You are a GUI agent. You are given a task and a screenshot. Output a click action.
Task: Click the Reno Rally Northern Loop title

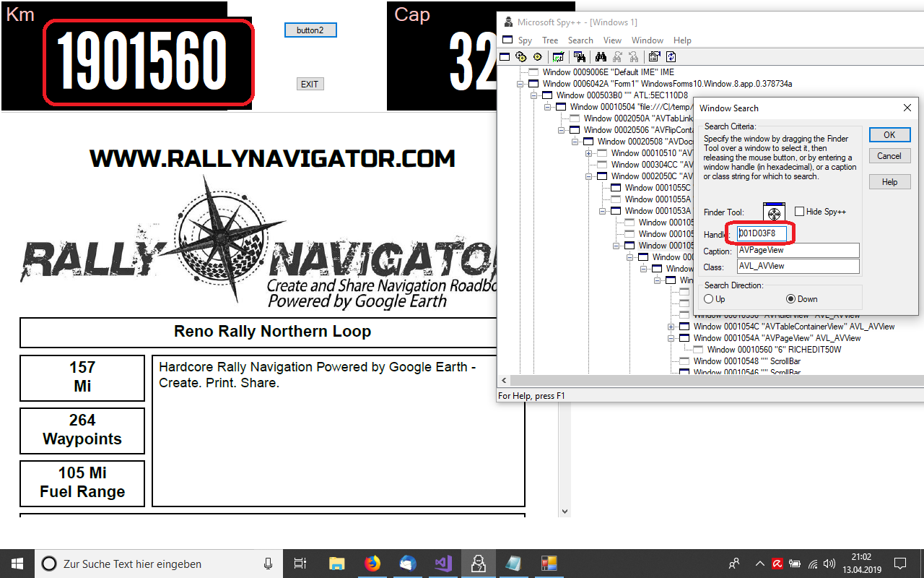272,332
